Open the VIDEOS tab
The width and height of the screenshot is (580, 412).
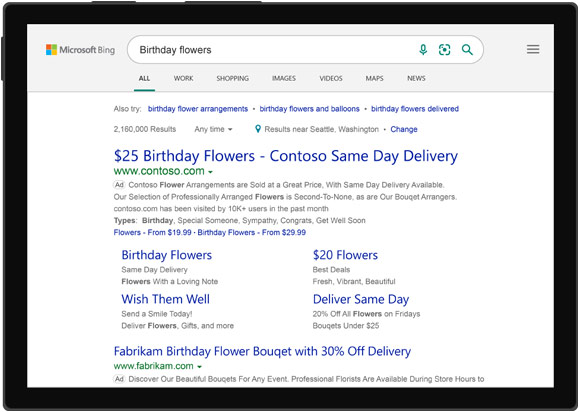(x=331, y=78)
